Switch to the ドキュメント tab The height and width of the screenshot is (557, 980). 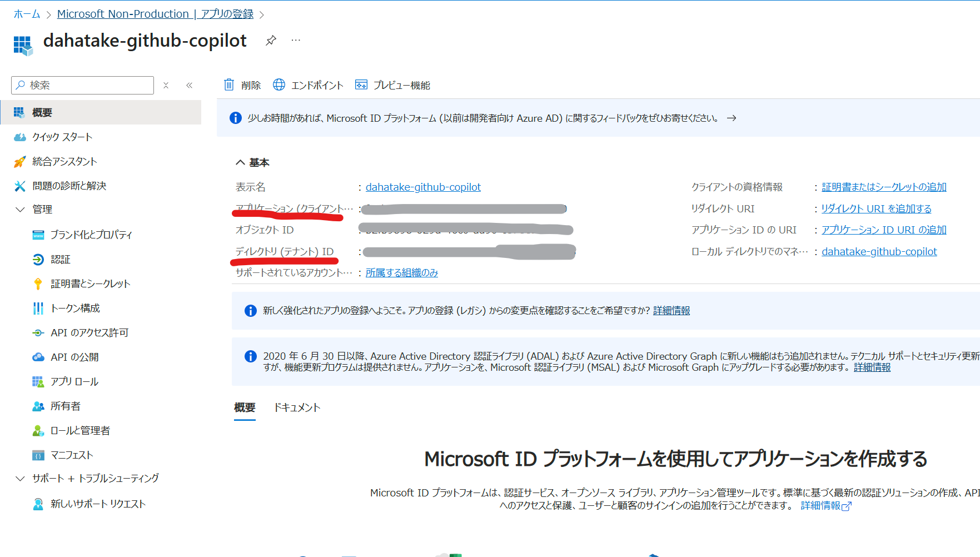point(297,407)
